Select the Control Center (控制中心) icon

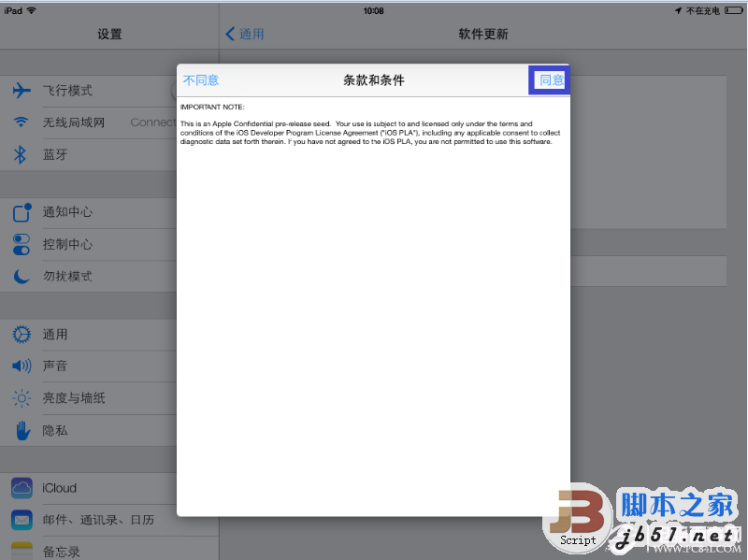[21, 245]
